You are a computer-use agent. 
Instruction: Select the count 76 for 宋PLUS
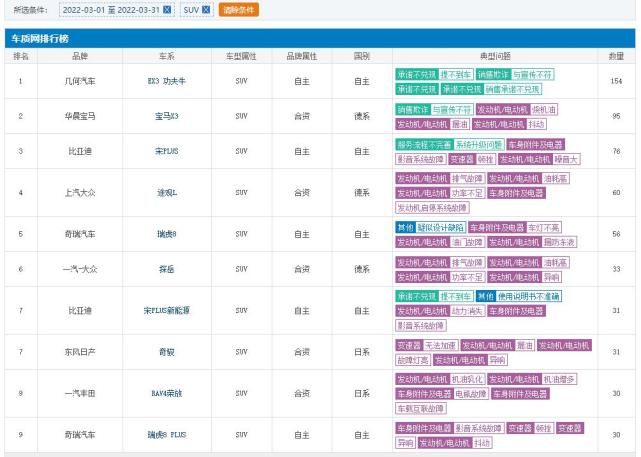pos(616,151)
